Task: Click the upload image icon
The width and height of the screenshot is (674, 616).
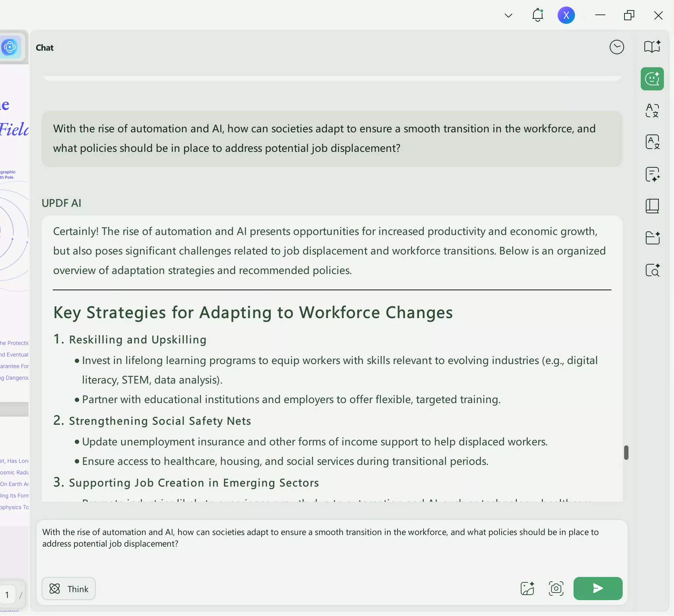Action: pyautogui.click(x=527, y=589)
